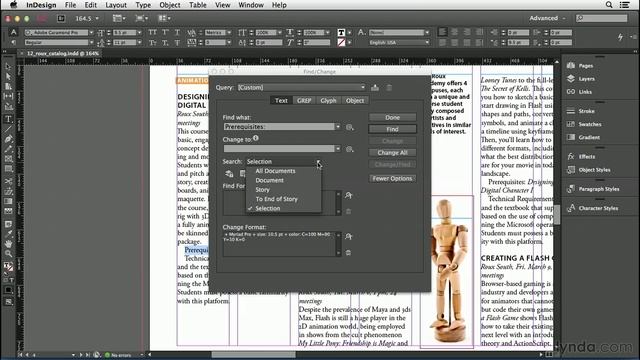
Task: Open the font style Regular dropdown
Action: coord(91,42)
